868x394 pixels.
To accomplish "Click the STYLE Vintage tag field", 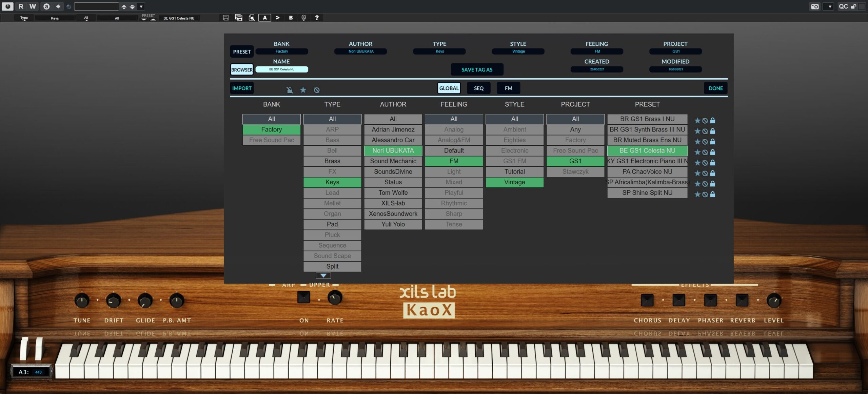I will pyautogui.click(x=518, y=51).
